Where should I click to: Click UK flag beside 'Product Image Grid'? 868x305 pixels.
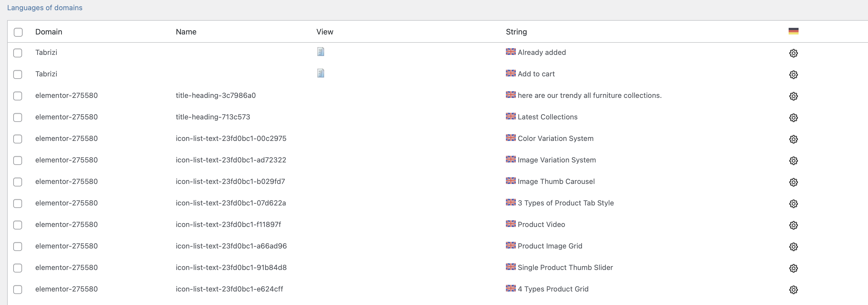click(511, 245)
